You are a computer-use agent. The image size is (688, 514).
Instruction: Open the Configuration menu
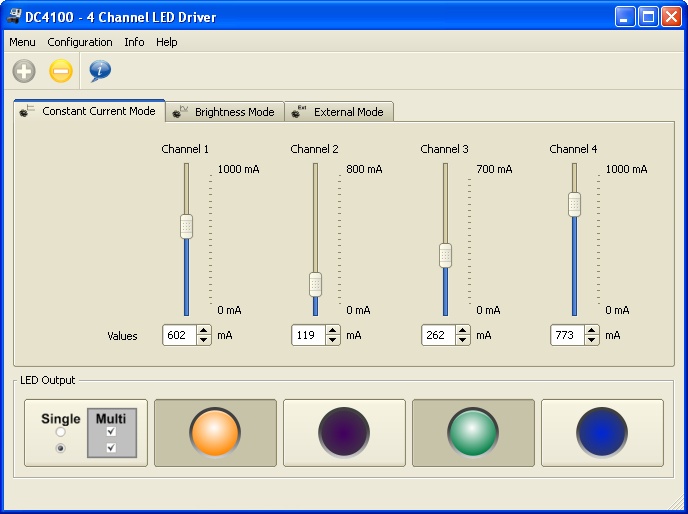pyautogui.click(x=80, y=42)
